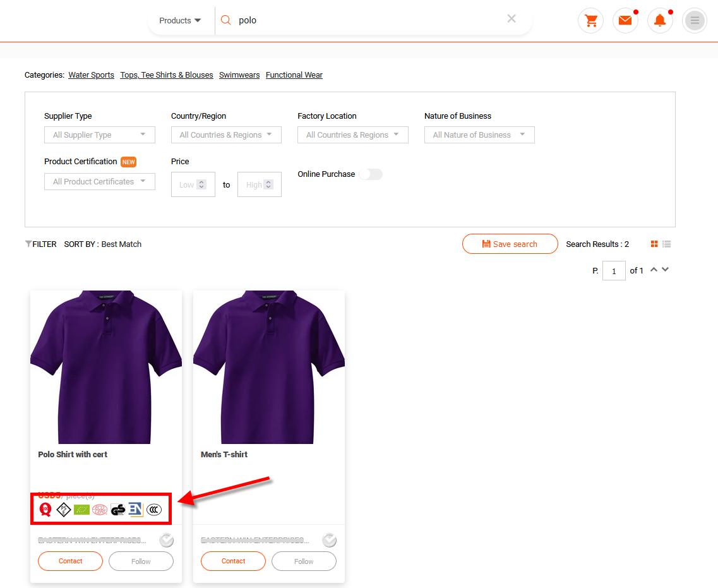718x588 pixels.
Task: Expand the Country/Region filter dropdown
Action: (226, 135)
